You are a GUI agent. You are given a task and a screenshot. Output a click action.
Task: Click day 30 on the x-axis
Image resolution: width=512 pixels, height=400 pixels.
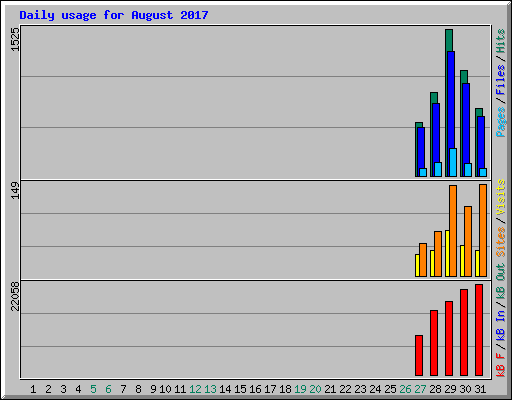[465, 389]
